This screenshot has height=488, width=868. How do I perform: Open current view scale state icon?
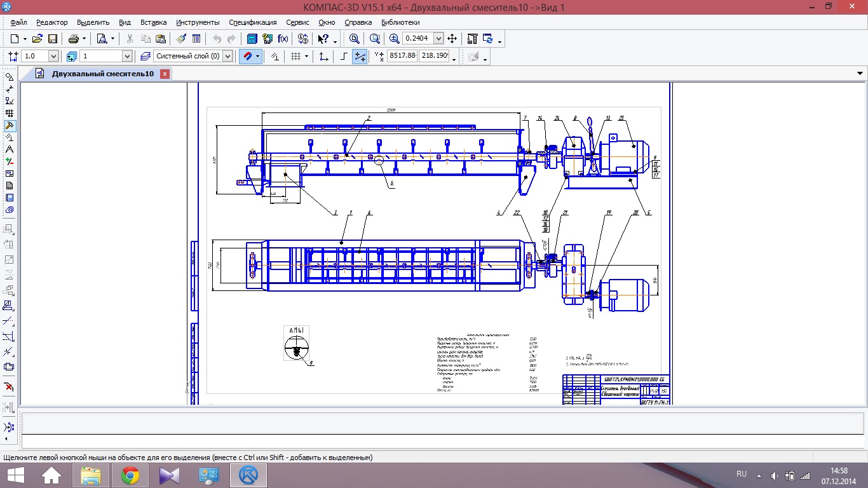point(13,57)
